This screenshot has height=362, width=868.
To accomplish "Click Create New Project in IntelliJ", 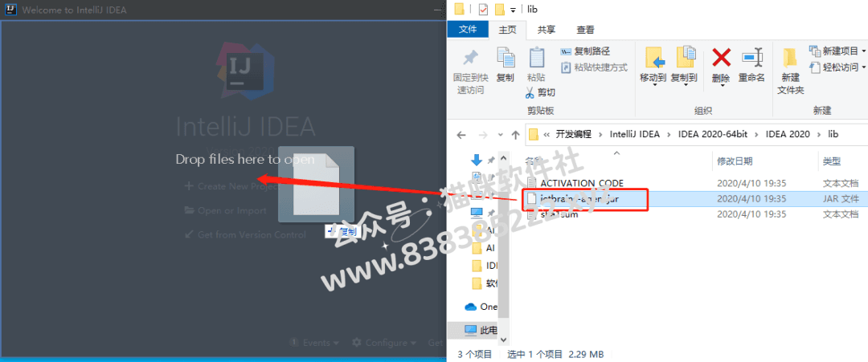I will (x=232, y=186).
